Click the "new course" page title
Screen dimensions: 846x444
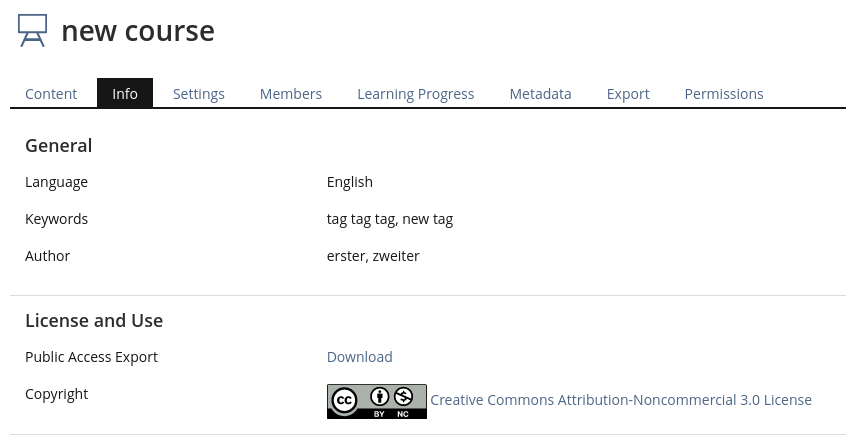click(x=138, y=31)
